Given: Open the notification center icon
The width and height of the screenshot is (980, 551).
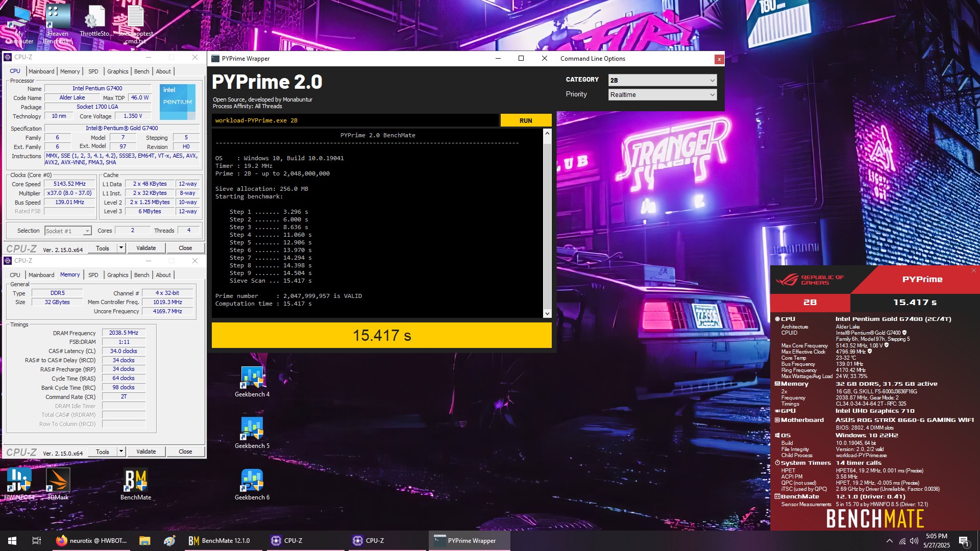Looking at the screenshot, I should [x=964, y=541].
